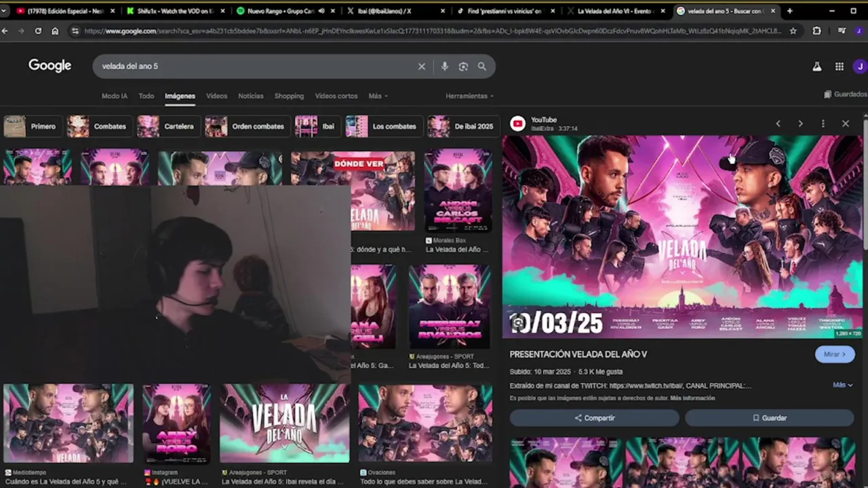
Task: Open Google Lens image search icon
Action: (463, 66)
